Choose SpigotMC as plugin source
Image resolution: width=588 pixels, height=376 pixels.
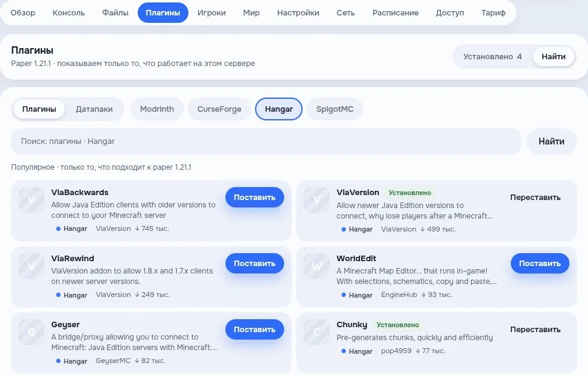click(x=335, y=109)
